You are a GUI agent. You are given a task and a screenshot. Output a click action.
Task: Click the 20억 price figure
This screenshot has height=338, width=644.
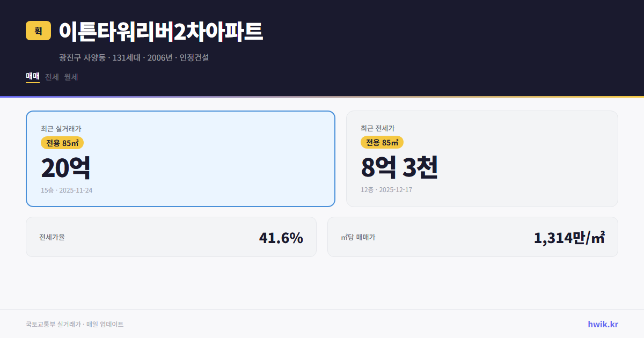(66, 167)
